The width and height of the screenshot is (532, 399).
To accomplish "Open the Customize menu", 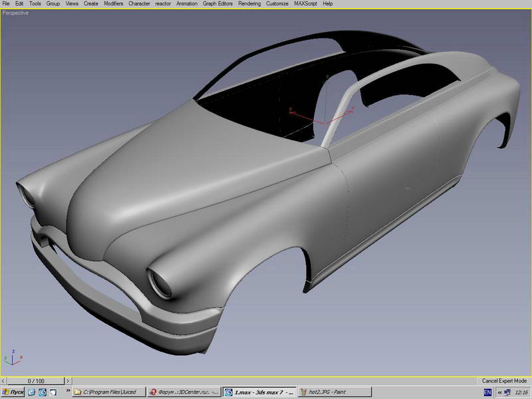I will tap(277, 4).
